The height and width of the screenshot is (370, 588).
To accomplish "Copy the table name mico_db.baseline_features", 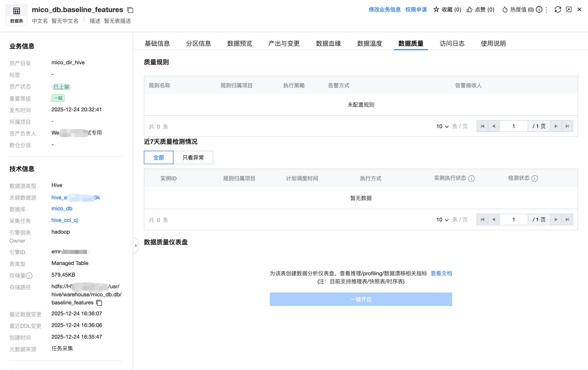I will (x=130, y=10).
